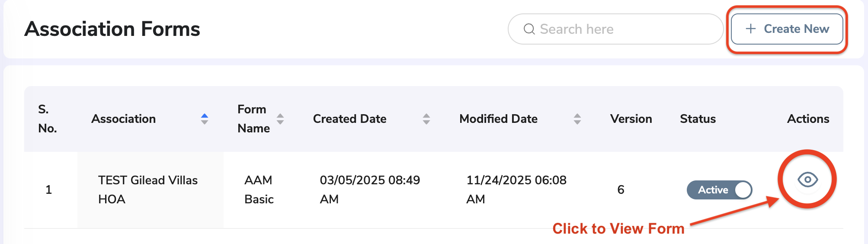
Task: Click the Actions column header
Action: [808, 119]
